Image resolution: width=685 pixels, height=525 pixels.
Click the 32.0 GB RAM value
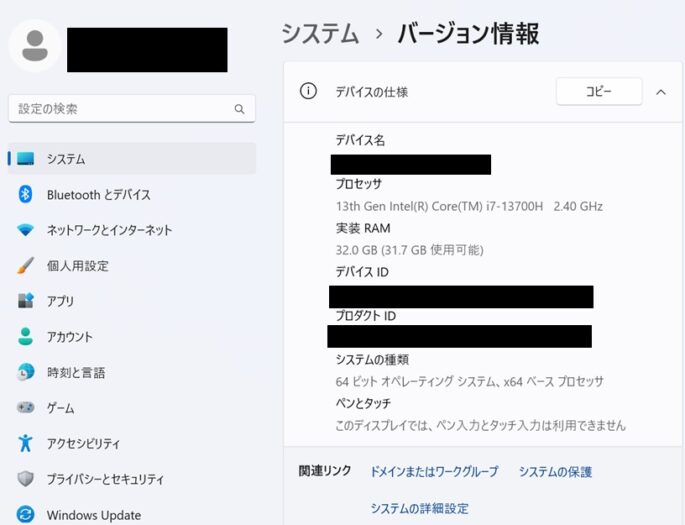(410, 250)
